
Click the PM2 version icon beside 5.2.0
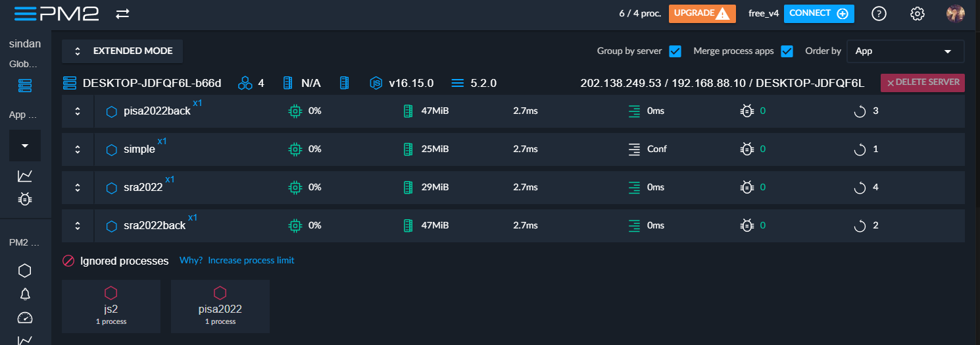click(458, 84)
